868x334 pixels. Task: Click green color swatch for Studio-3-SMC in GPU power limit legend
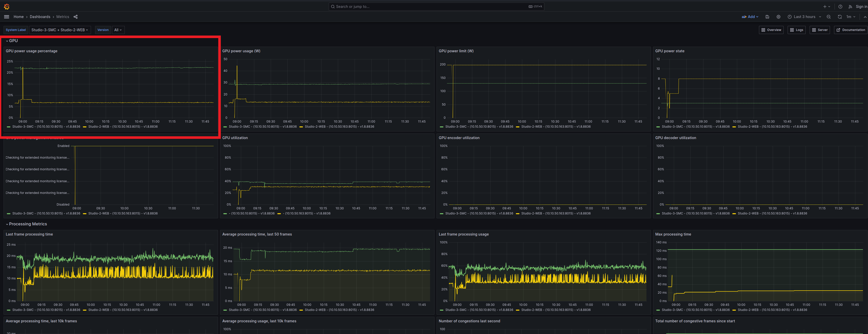[441, 127]
